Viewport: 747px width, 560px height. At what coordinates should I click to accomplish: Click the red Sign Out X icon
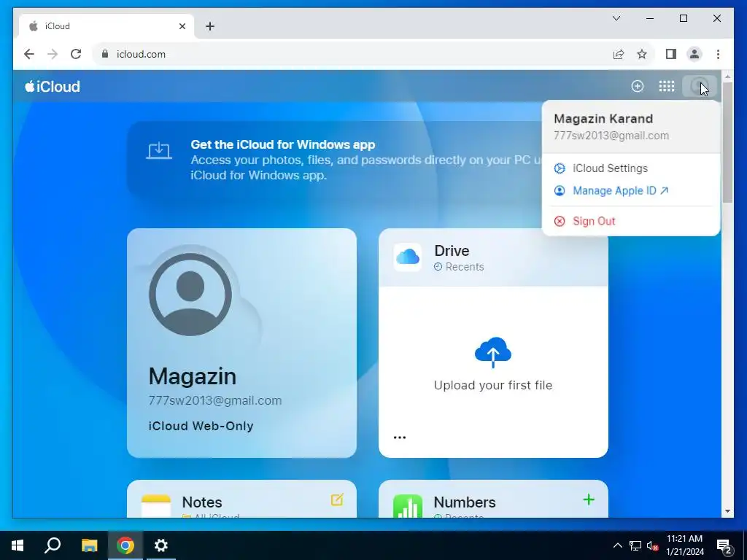[560, 221]
